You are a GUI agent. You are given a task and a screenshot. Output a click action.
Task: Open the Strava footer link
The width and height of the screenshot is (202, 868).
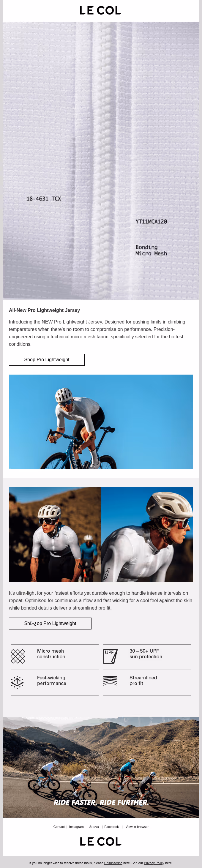[94, 826]
